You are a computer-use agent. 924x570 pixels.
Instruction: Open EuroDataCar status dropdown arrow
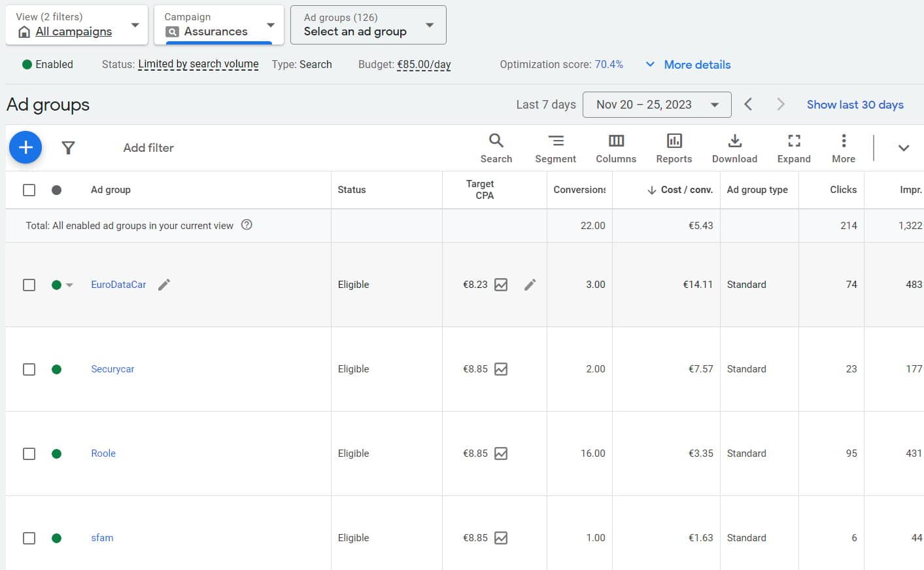tap(69, 285)
